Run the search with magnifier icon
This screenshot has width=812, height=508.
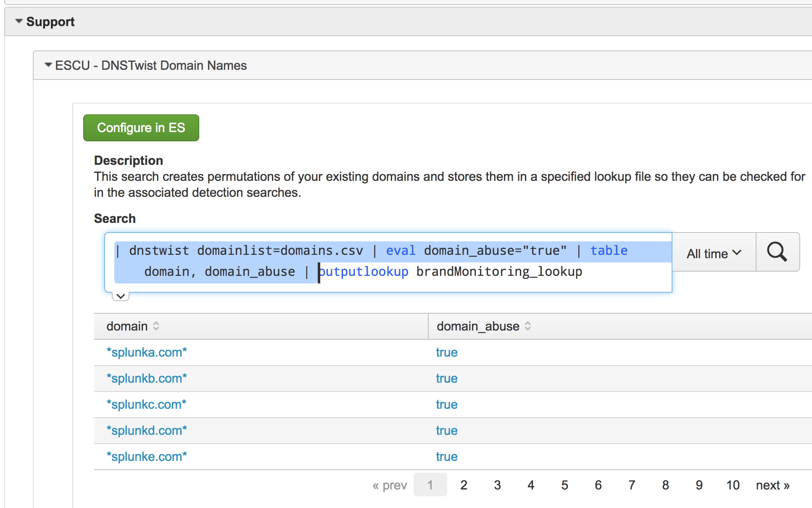(x=777, y=252)
